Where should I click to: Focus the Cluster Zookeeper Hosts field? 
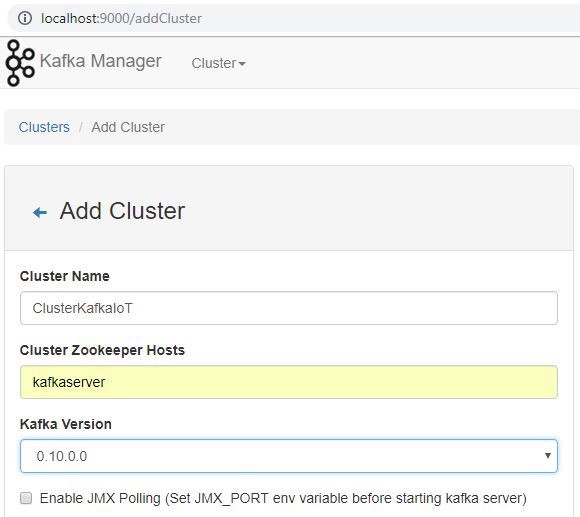point(289,382)
